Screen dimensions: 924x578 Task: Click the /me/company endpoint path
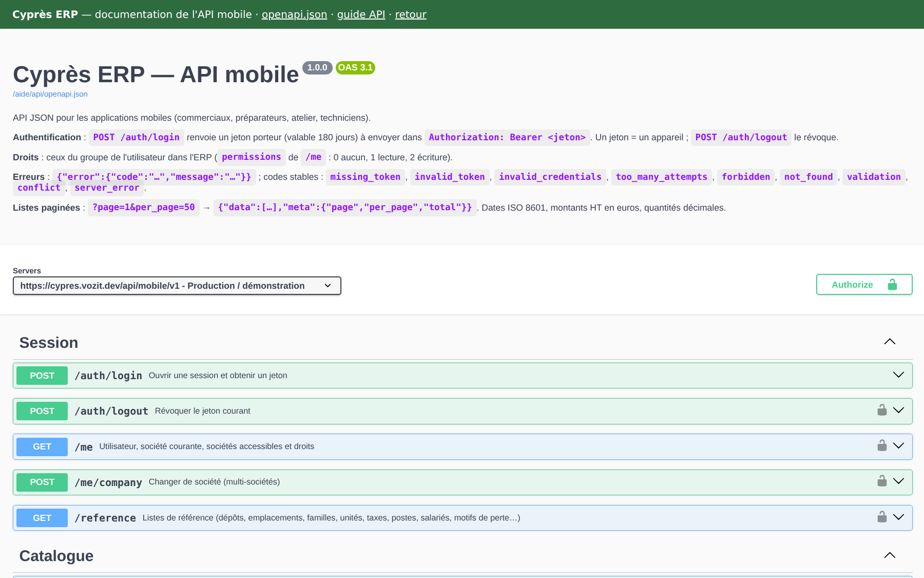coord(108,482)
